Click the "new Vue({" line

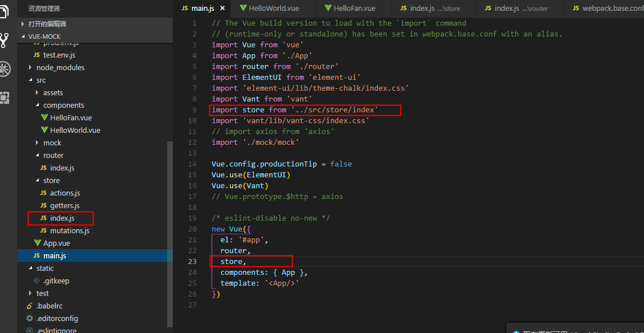tap(231, 229)
